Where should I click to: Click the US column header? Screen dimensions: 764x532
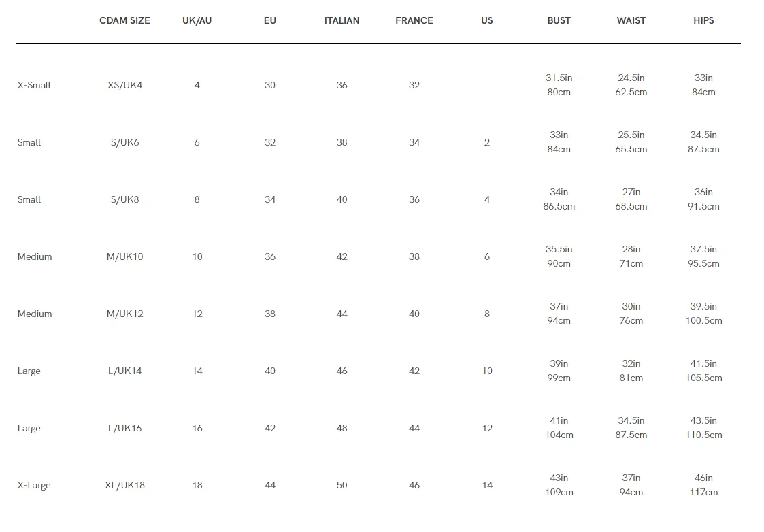pos(486,20)
